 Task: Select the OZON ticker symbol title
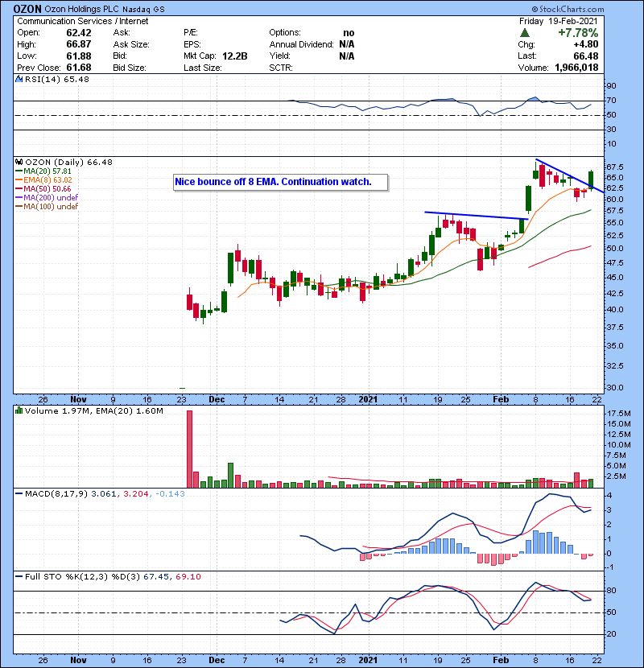pos(27,9)
